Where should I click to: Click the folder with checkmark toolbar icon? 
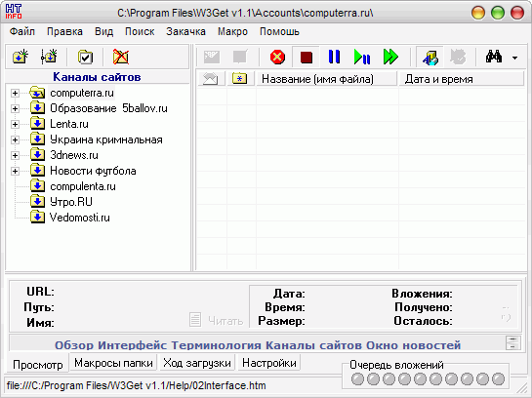85,57
